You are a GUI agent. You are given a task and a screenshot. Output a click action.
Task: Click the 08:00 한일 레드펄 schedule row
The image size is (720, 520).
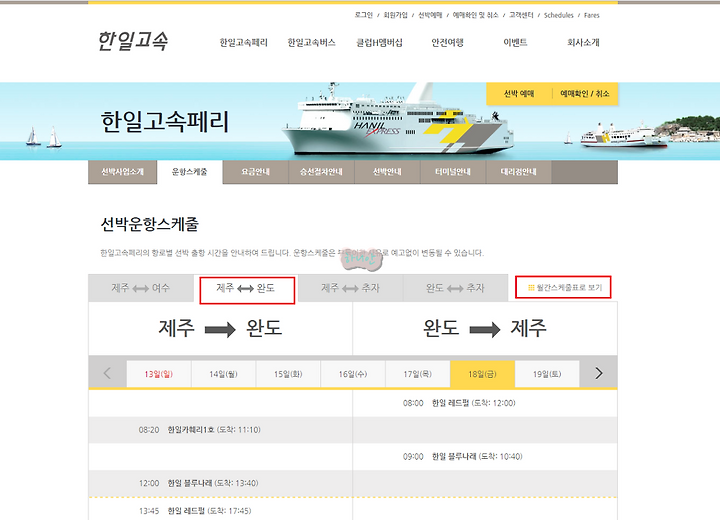click(x=485, y=403)
